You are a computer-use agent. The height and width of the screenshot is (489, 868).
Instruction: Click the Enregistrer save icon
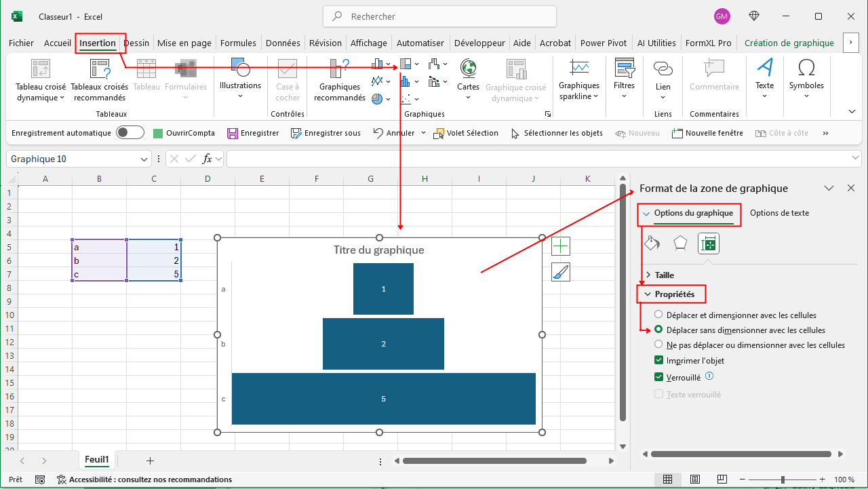click(233, 134)
